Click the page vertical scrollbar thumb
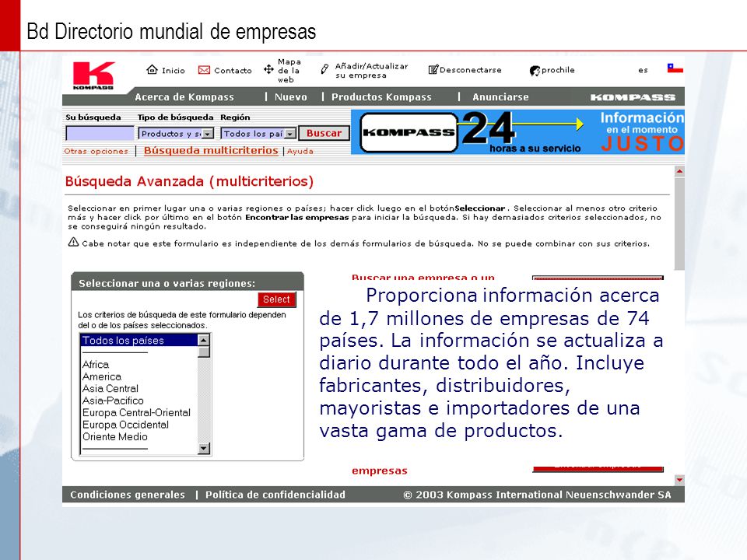 point(679,224)
